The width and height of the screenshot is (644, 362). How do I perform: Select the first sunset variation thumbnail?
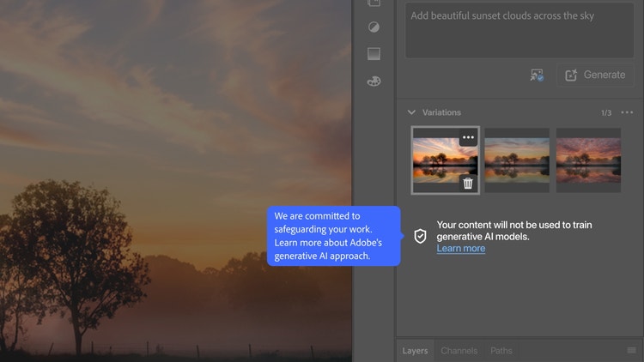coord(445,160)
